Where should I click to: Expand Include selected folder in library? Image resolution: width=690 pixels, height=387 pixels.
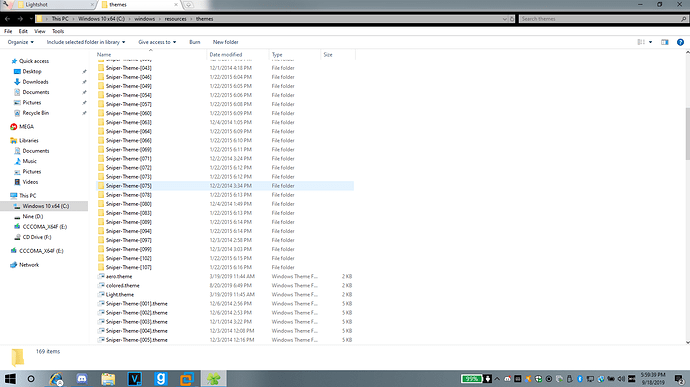pos(86,42)
